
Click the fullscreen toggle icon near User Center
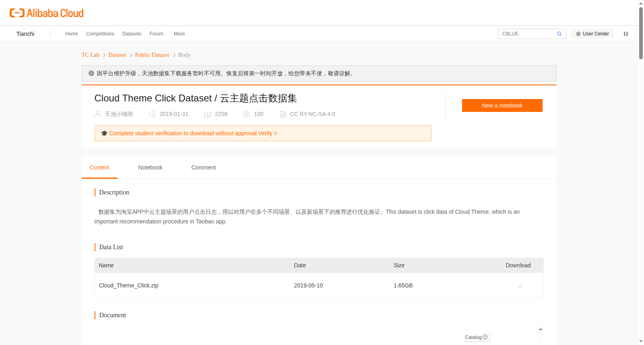pyautogui.click(x=625, y=34)
